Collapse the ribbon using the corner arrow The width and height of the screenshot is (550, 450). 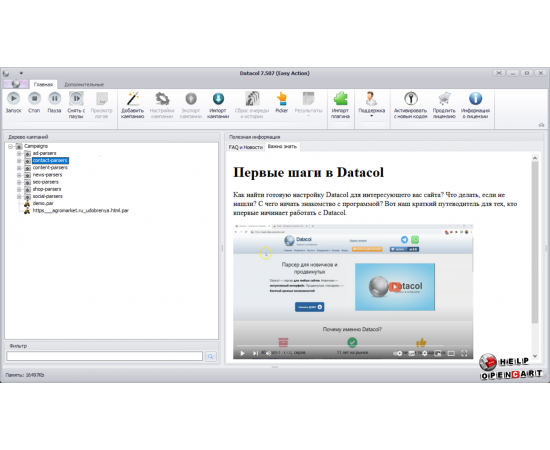pos(542,125)
